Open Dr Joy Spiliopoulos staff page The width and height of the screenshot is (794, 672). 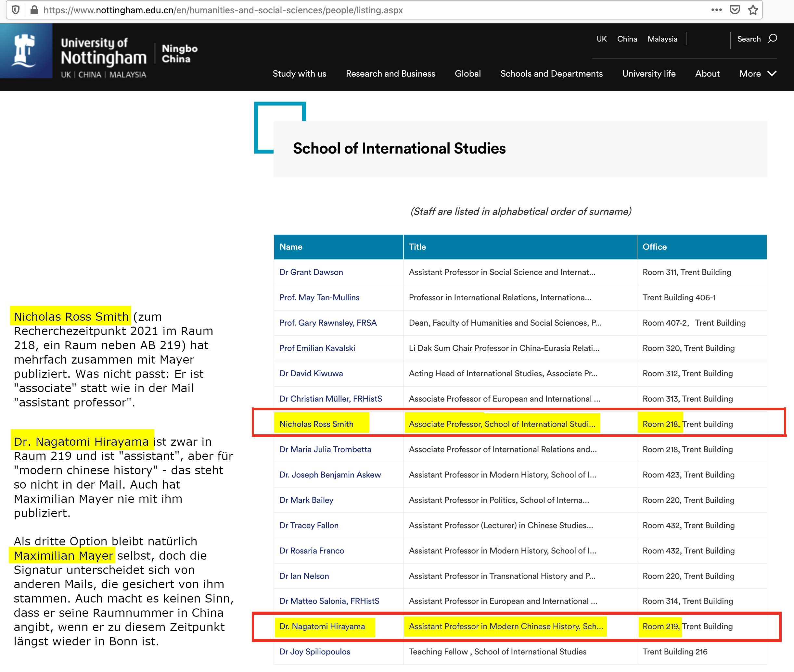coord(314,652)
